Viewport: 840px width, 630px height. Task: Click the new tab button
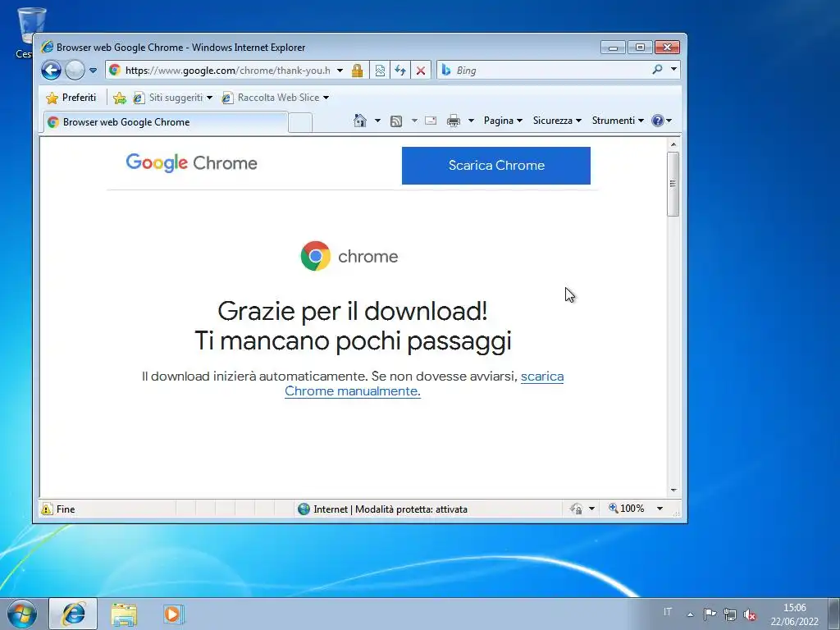coord(300,123)
